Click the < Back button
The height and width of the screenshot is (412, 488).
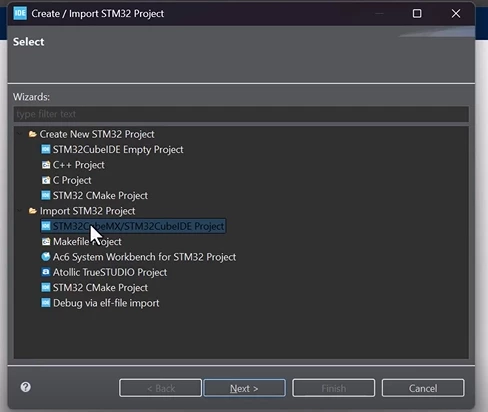160,388
